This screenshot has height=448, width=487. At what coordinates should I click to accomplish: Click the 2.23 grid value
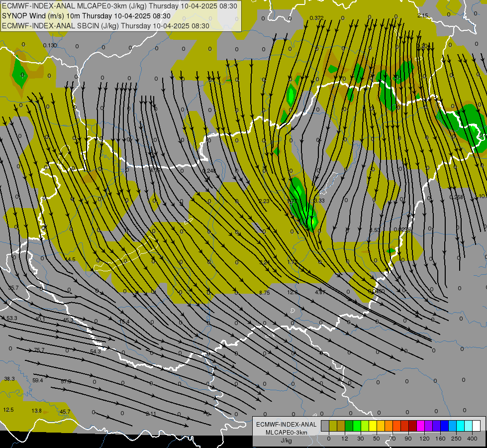264,201
